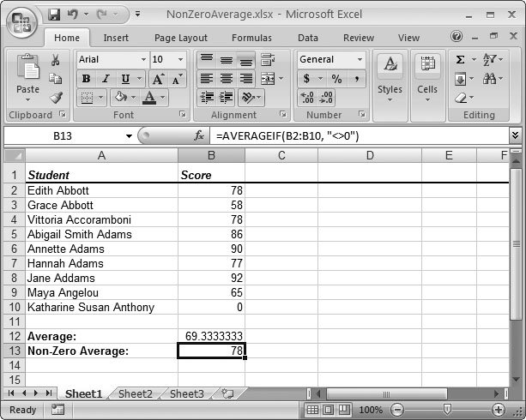Click the zoom slider handle
The height and width of the screenshot is (420, 526).
pos(447,409)
